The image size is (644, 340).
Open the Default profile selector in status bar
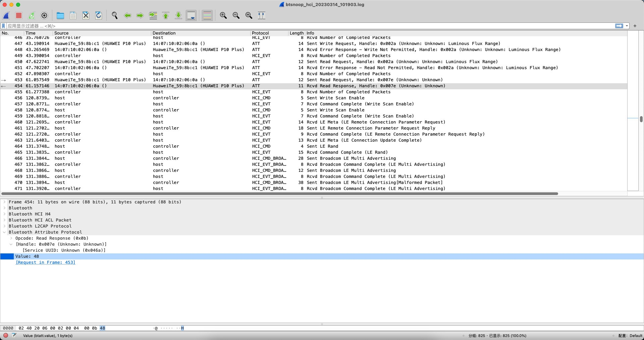(631, 336)
